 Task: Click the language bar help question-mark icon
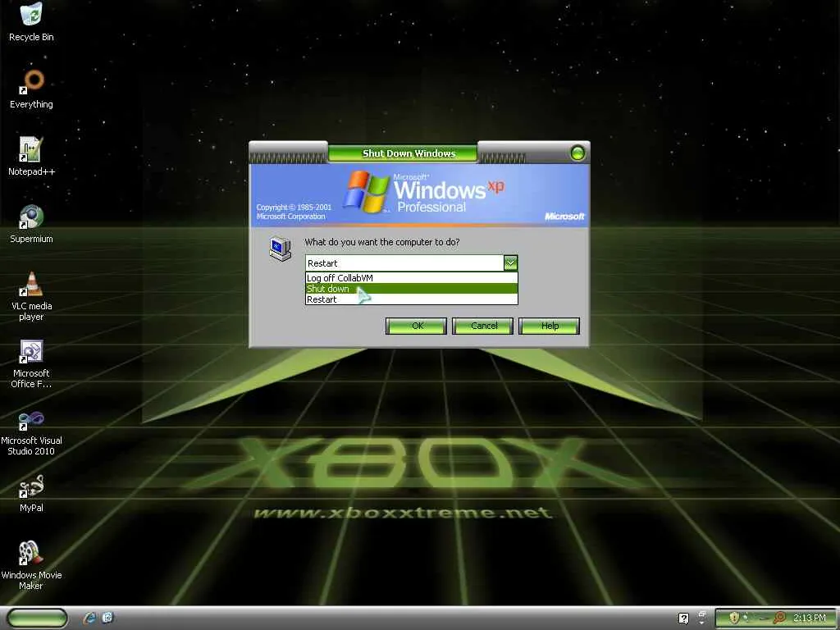[x=683, y=619]
